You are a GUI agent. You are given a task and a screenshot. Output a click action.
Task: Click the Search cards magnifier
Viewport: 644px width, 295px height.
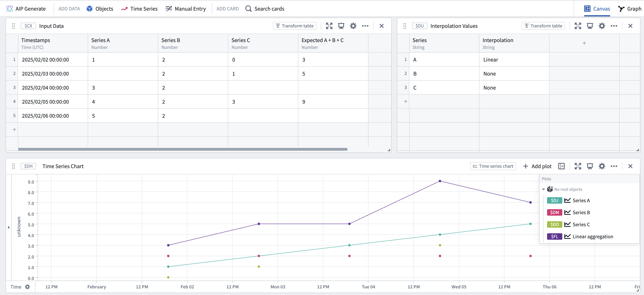248,9
